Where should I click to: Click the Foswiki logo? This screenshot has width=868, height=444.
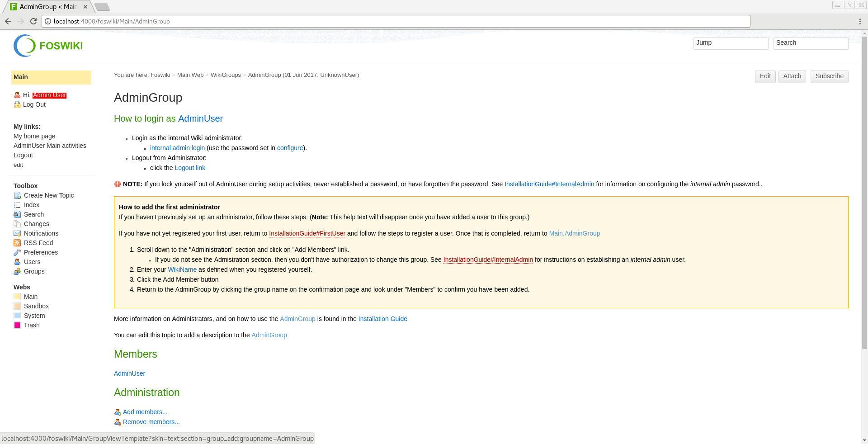point(48,46)
